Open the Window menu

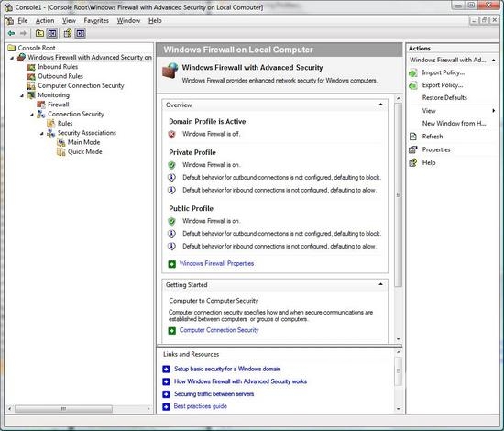point(128,21)
